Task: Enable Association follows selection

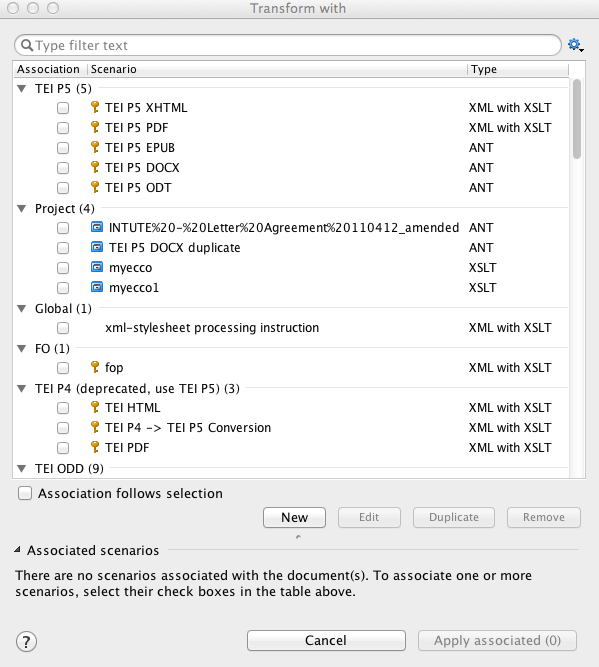Action: 25,493
